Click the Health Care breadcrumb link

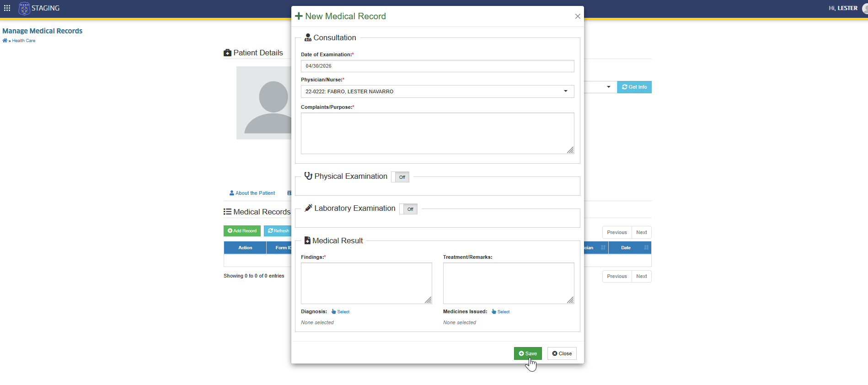pyautogui.click(x=24, y=41)
